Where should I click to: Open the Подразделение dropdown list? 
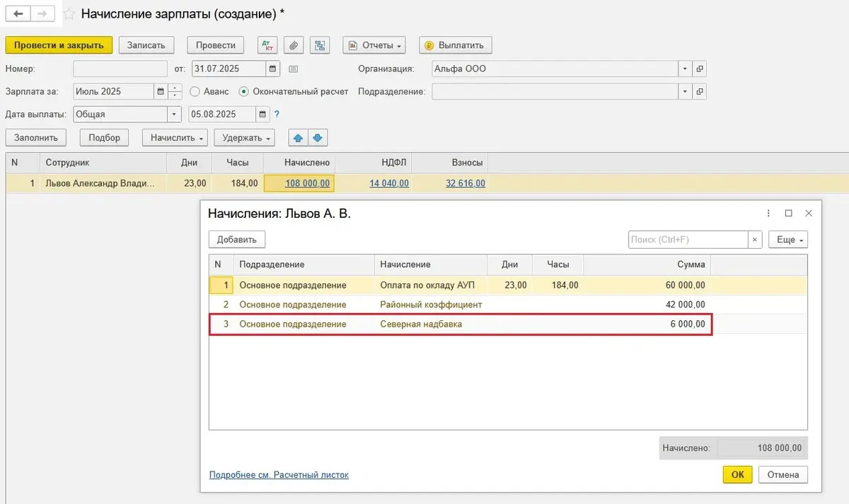click(684, 92)
